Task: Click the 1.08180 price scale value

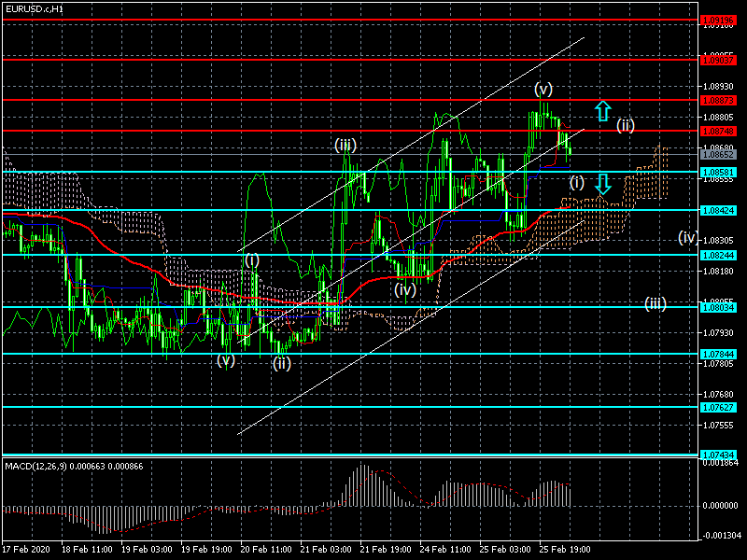Action: (718, 271)
